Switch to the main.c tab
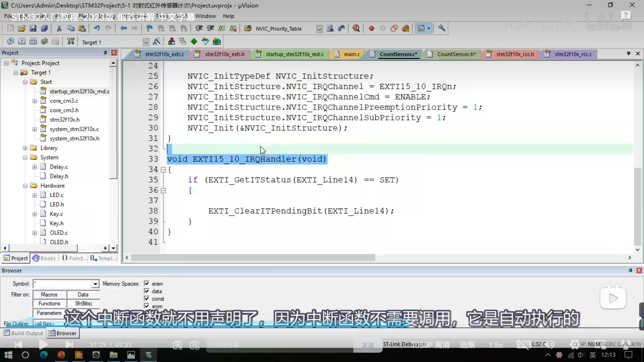This screenshot has height=362, width=644. pos(352,54)
